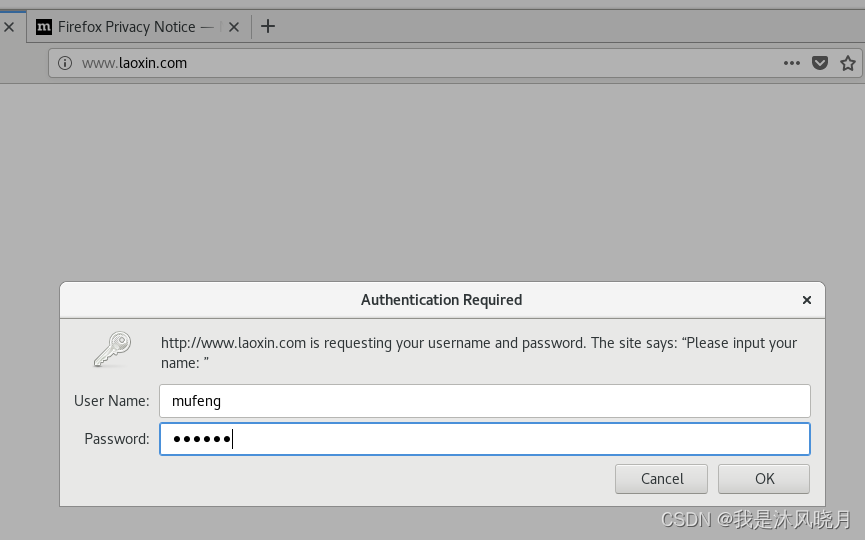Open page actions three-dot menu
The height and width of the screenshot is (540, 865).
pyautogui.click(x=792, y=63)
